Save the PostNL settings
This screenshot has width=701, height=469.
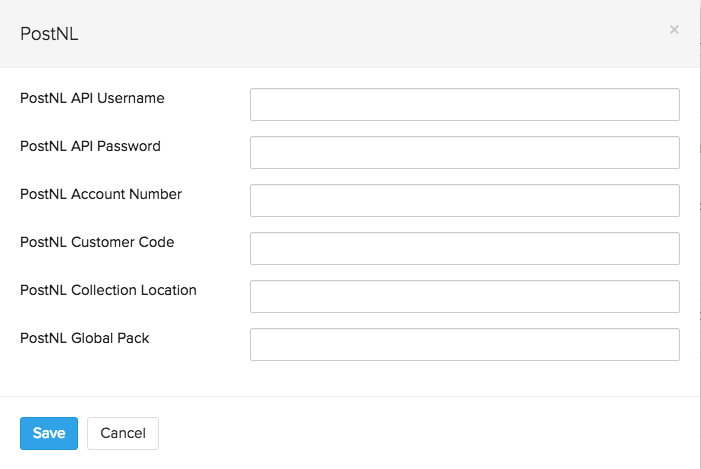tap(49, 433)
